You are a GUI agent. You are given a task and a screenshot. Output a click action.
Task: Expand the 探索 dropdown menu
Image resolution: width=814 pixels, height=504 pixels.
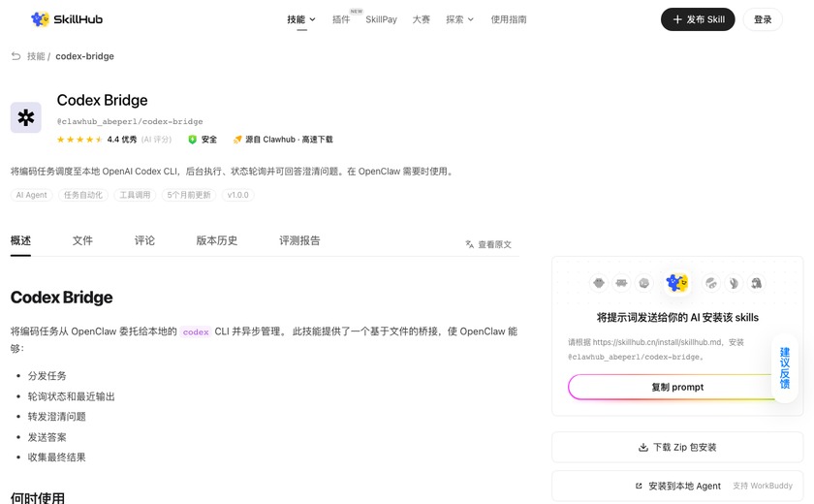pos(459,19)
